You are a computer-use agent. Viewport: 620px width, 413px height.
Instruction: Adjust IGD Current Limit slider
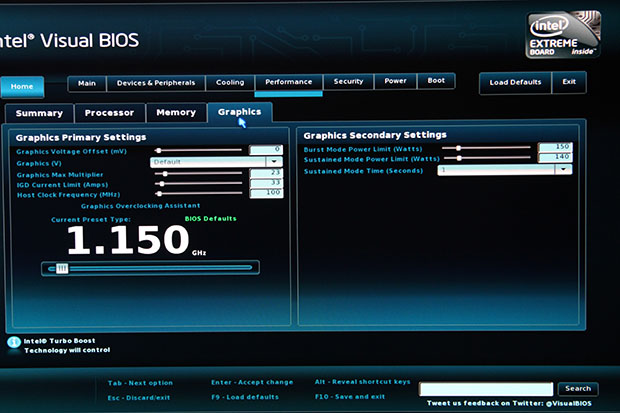(x=198, y=184)
